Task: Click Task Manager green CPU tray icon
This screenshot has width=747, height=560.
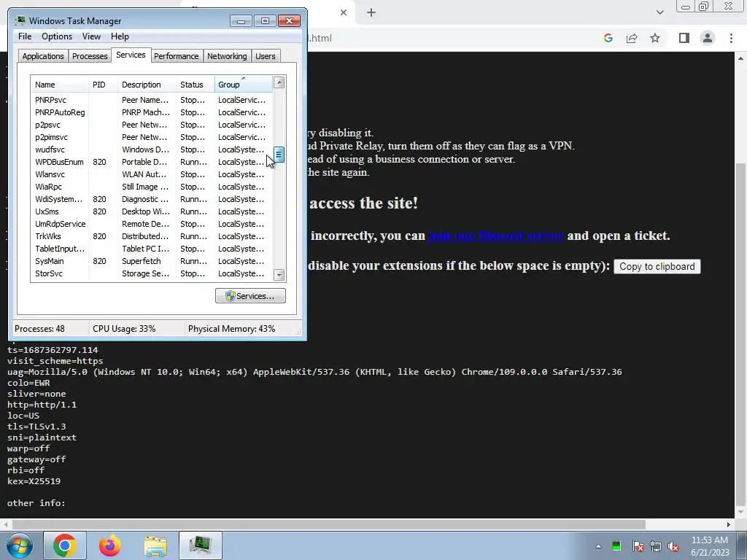Action: [x=616, y=546]
